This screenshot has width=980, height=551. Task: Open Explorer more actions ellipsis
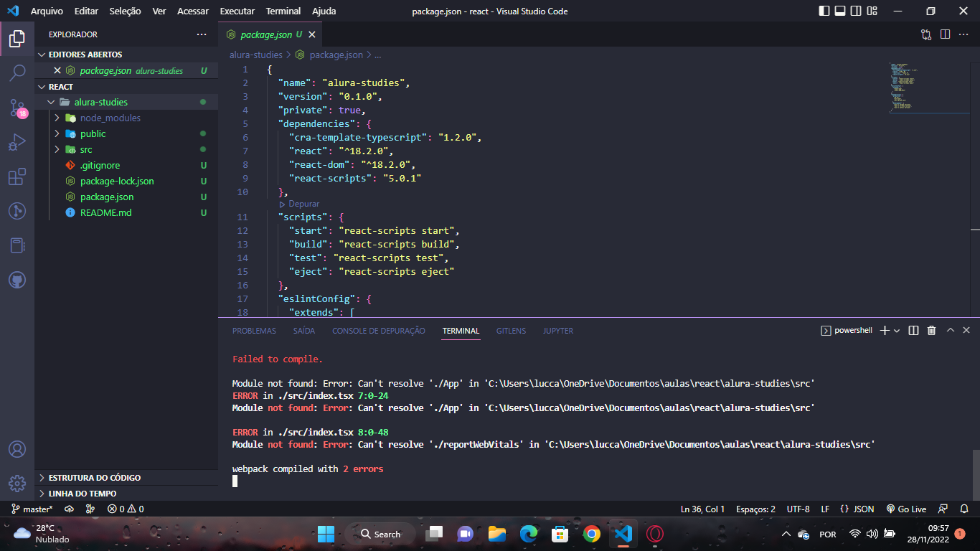(202, 34)
